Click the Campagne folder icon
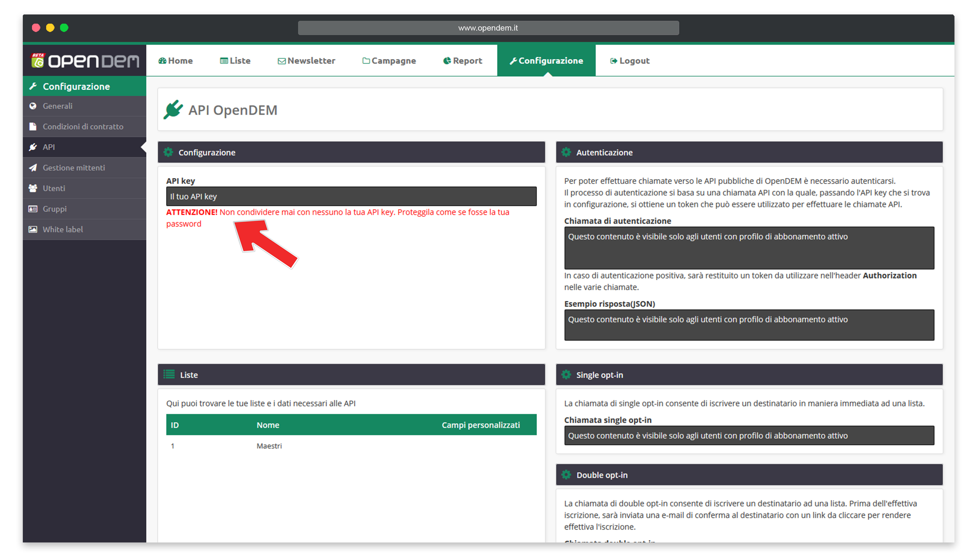 (366, 61)
